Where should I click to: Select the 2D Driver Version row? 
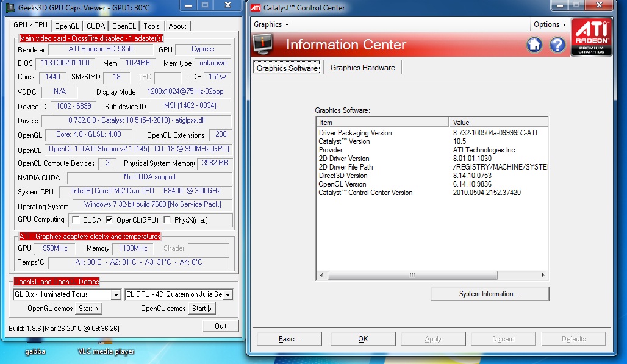[432, 159]
